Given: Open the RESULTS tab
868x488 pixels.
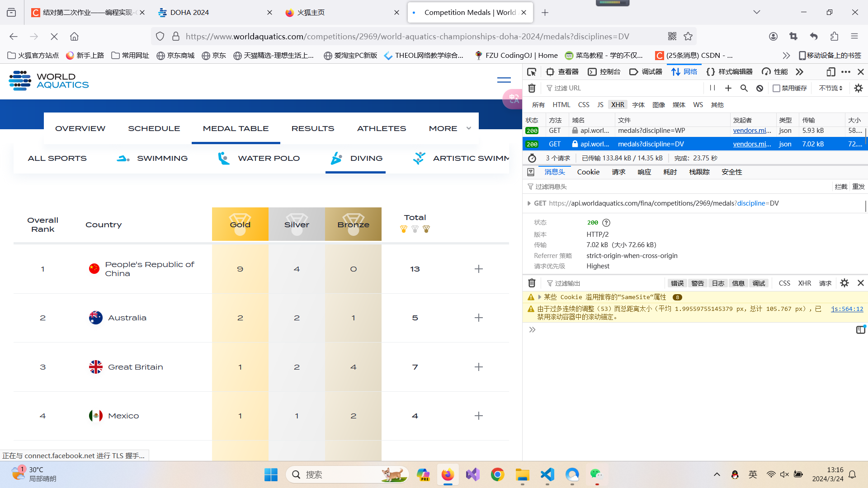Looking at the screenshot, I should [x=312, y=128].
